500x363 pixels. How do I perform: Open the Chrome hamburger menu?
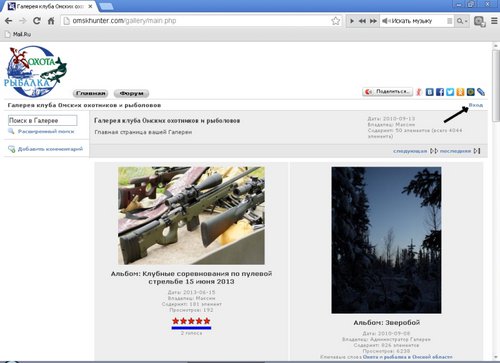pyautogui.click(x=494, y=21)
